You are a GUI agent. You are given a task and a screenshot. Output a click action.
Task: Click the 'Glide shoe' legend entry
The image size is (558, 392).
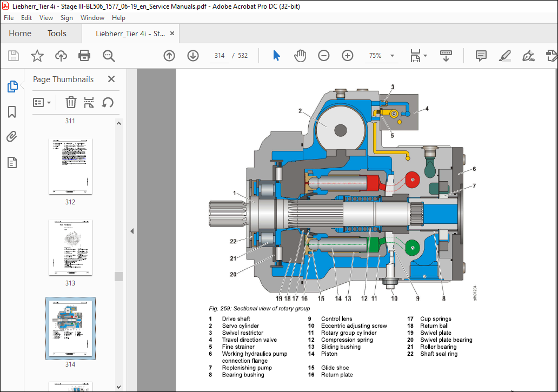(335, 368)
